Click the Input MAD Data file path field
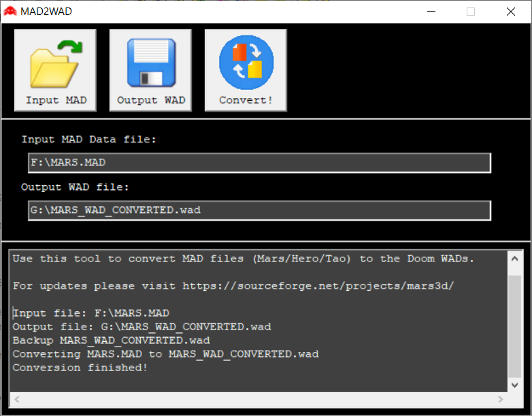 click(x=260, y=163)
